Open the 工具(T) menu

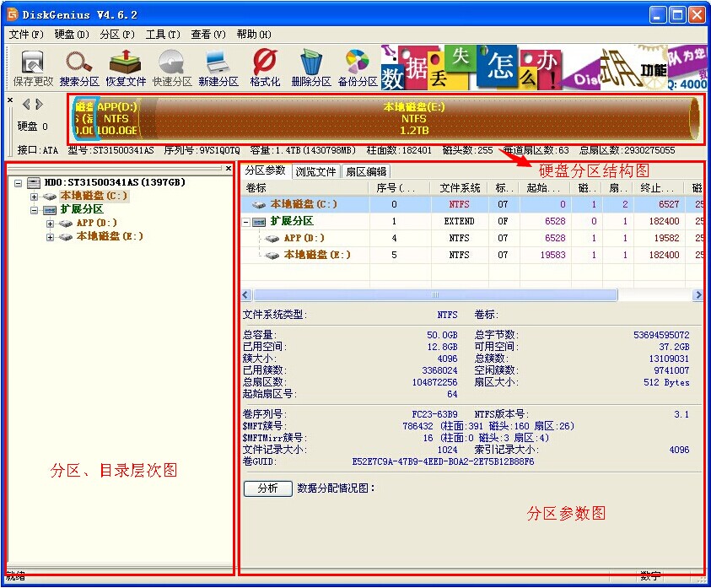163,35
